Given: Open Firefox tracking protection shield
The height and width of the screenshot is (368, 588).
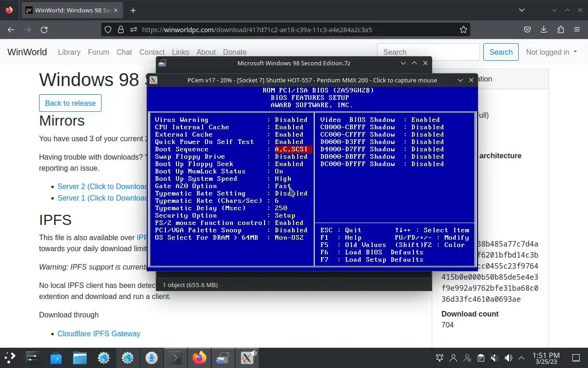Looking at the screenshot, I should point(108,29).
